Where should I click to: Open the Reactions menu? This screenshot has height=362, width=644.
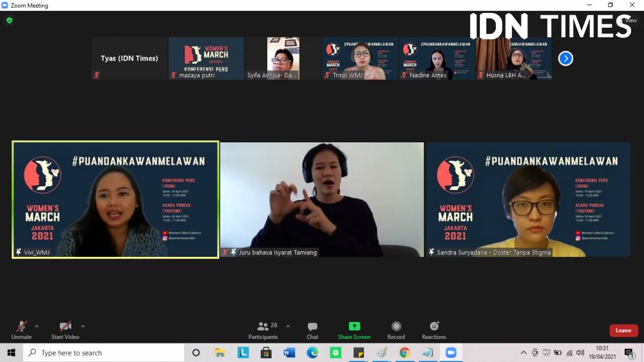coord(433,330)
